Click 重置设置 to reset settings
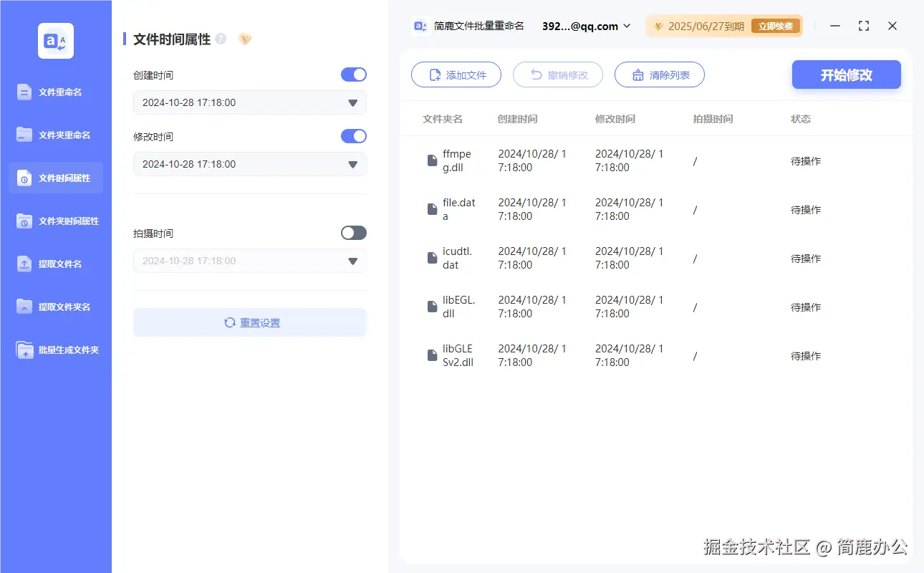 (249, 322)
